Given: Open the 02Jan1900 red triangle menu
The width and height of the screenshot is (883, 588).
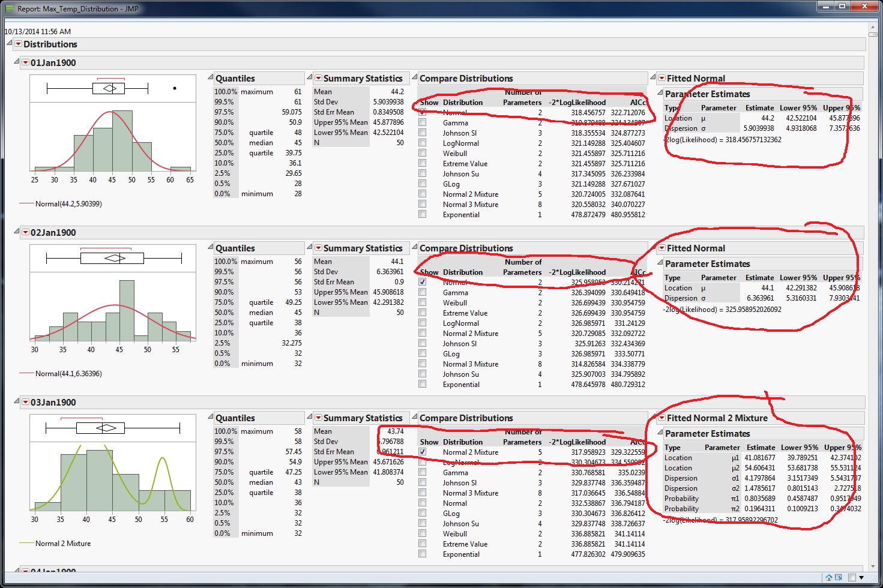Looking at the screenshot, I should point(25,232).
